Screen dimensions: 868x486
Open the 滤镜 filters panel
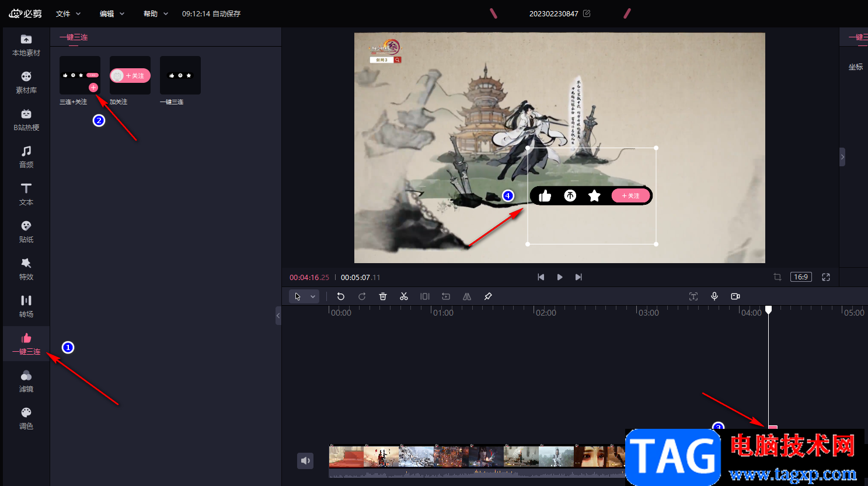(x=26, y=382)
